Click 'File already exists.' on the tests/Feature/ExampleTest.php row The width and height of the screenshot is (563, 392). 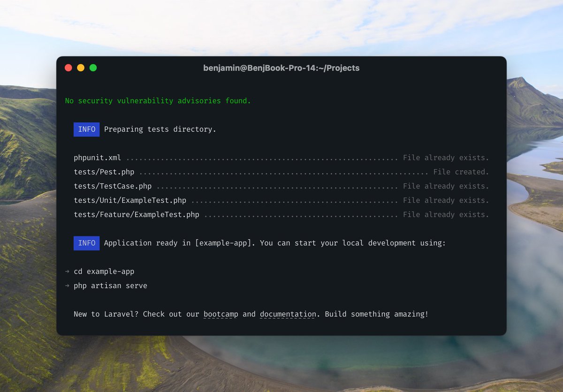[446, 215]
